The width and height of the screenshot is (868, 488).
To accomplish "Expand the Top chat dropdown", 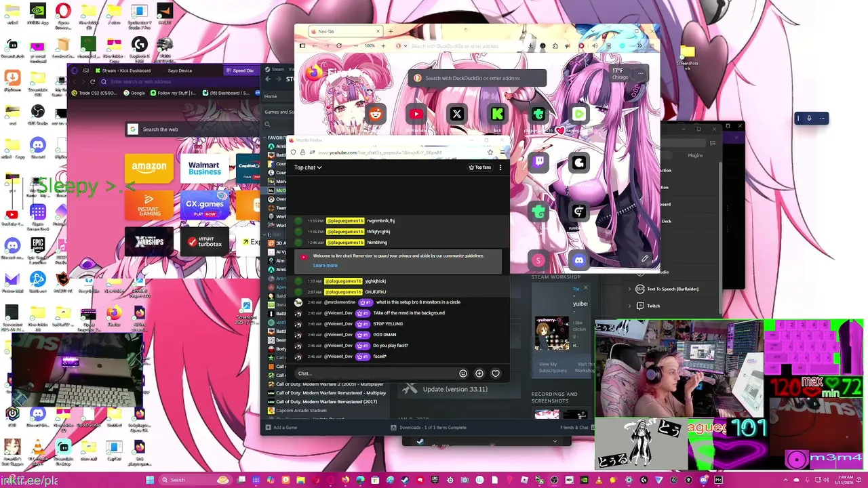I will [308, 167].
